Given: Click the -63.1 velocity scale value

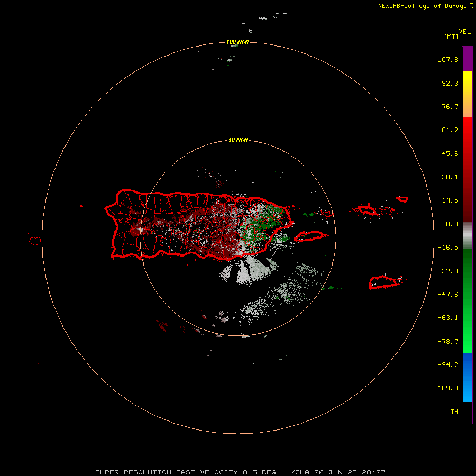Looking at the screenshot, I should (x=448, y=318).
